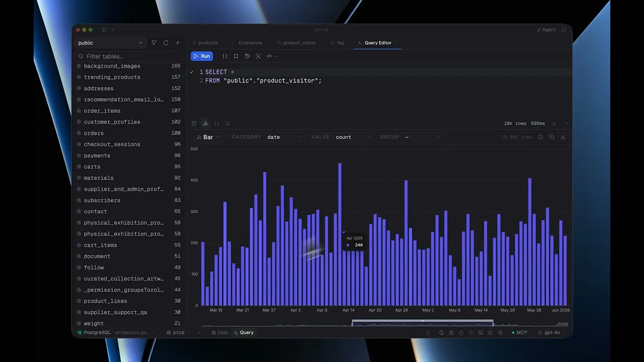Switch to the Data bottom tab
Screen dimensions: 644x362
[219, 332]
